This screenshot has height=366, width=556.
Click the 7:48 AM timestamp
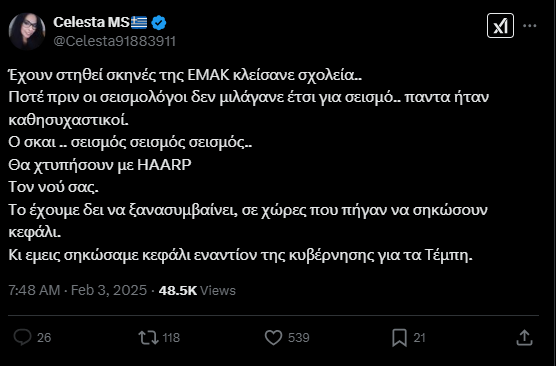click(x=34, y=290)
